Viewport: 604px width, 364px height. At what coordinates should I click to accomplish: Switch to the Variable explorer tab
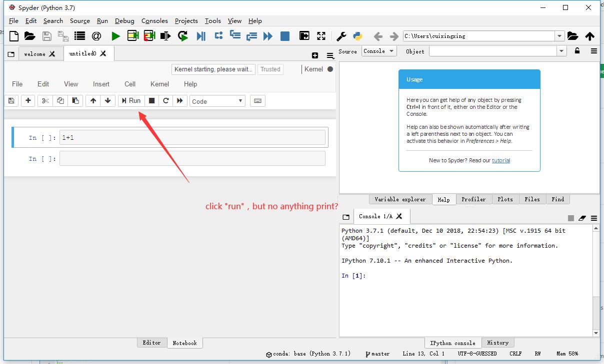[x=400, y=199]
